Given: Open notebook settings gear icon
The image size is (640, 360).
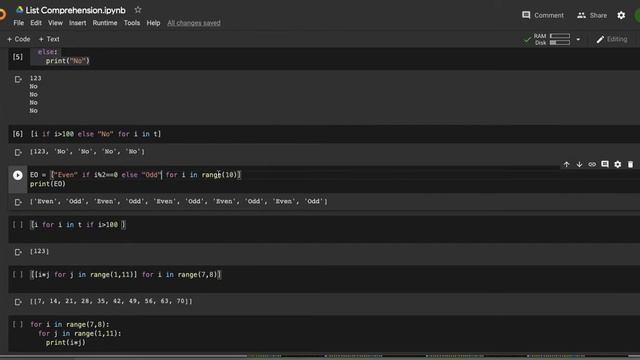Looking at the screenshot, I should [x=621, y=15].
